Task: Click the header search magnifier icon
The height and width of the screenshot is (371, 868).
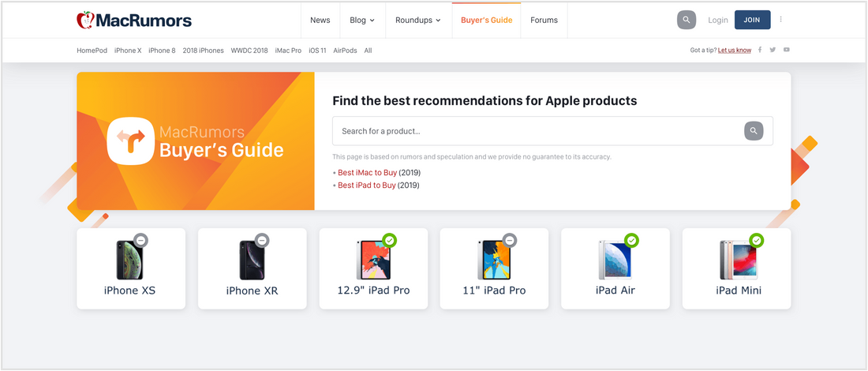Action: pyautogui.click(x=687, y=20)
